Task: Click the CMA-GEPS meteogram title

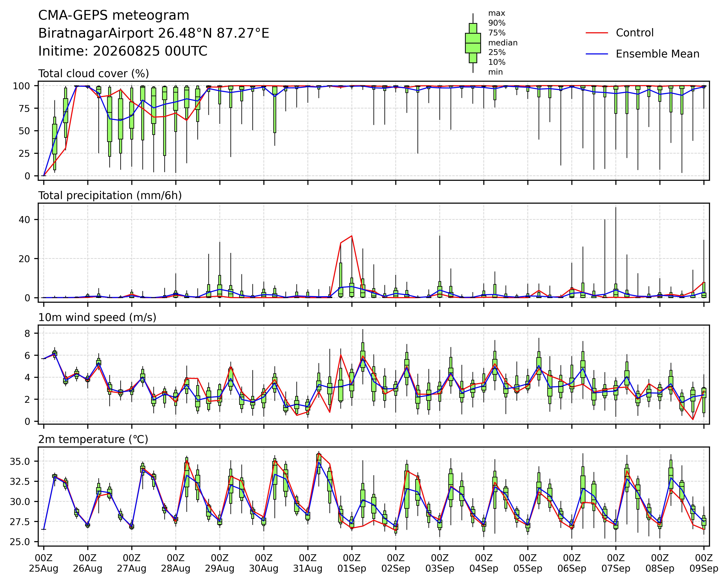Action: pos(114,16)
